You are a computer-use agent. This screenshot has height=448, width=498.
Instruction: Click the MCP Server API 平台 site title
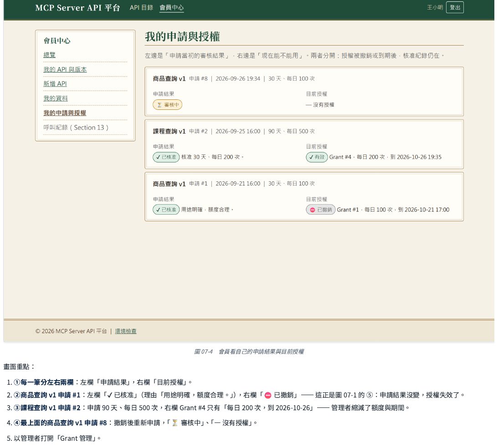coord(77,8)
